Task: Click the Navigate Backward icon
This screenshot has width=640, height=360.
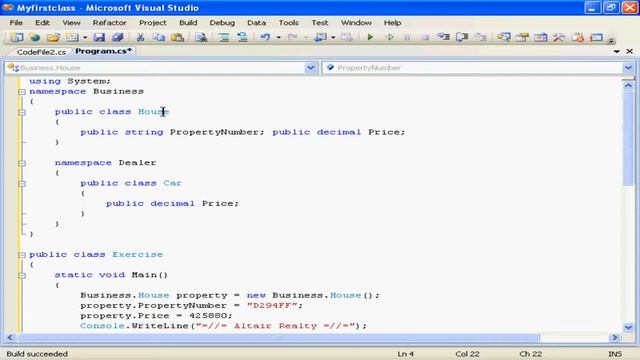Action: click(320, 38)
